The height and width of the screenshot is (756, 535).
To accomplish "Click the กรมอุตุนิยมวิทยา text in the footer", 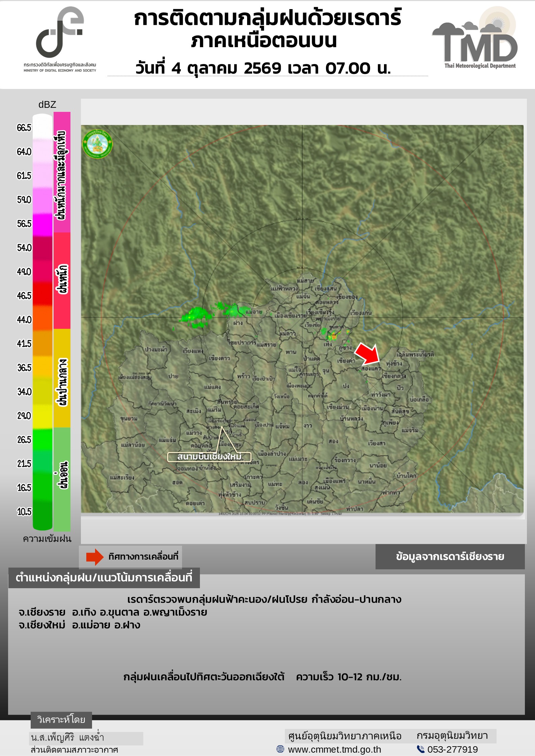I will [x=452, y=735].
